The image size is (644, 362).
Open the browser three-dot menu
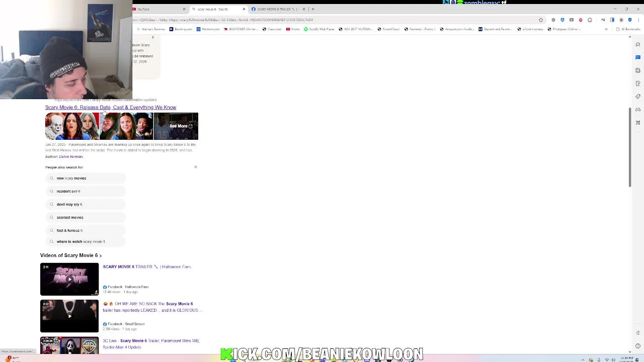click(x=638, y=20)
